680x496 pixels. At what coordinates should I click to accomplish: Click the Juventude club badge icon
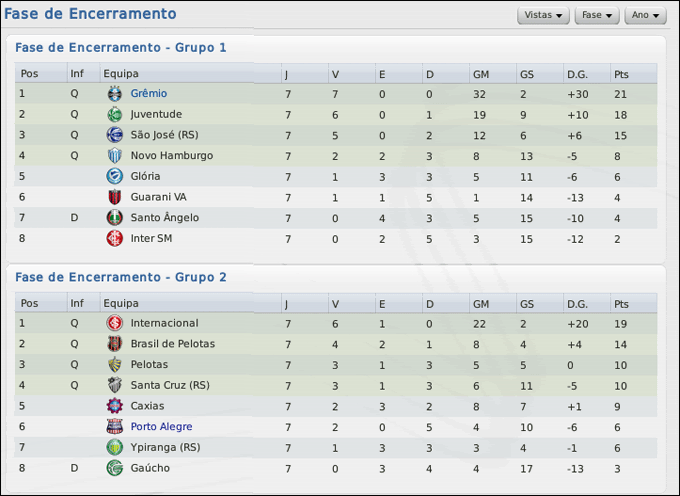click(x=114, y=114)
